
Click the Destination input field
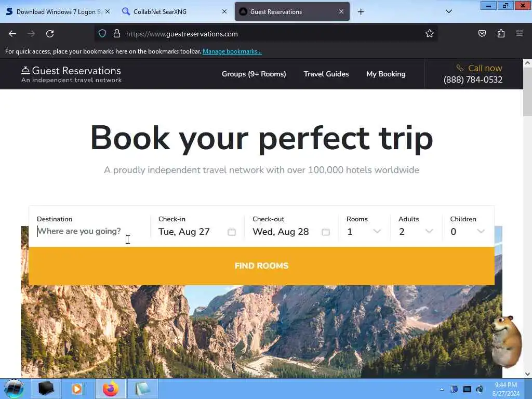(x=90, y=231)
